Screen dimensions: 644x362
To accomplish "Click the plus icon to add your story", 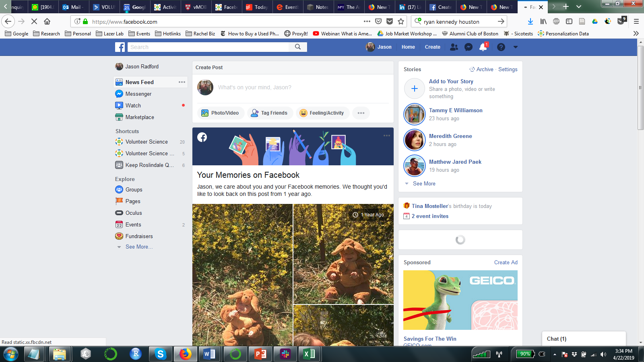I will [415, 88].
